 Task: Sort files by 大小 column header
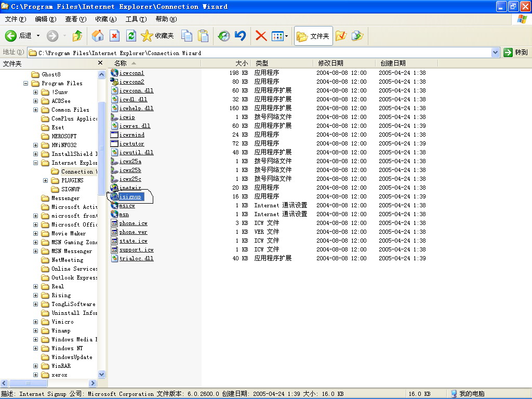(242, 63)
